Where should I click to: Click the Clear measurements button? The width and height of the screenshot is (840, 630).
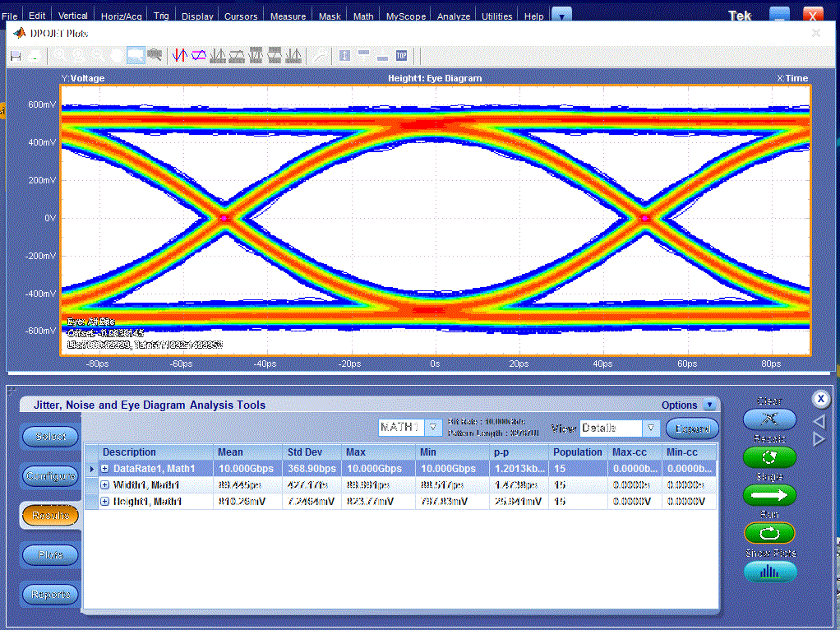tap(770, 419)
